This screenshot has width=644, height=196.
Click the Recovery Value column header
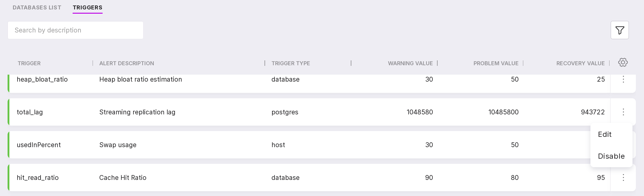click(x=580, y=63)
